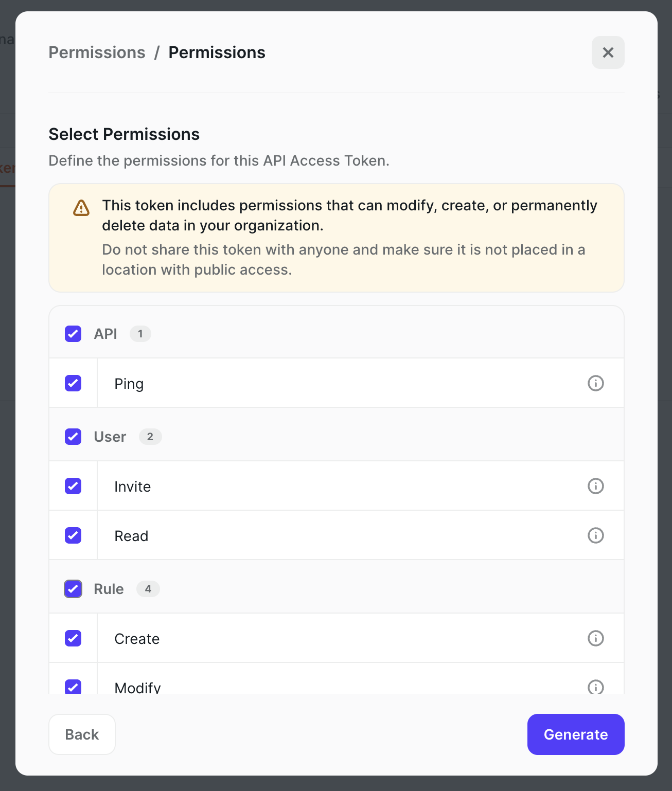Close the permissions dialog

(608, 52)
